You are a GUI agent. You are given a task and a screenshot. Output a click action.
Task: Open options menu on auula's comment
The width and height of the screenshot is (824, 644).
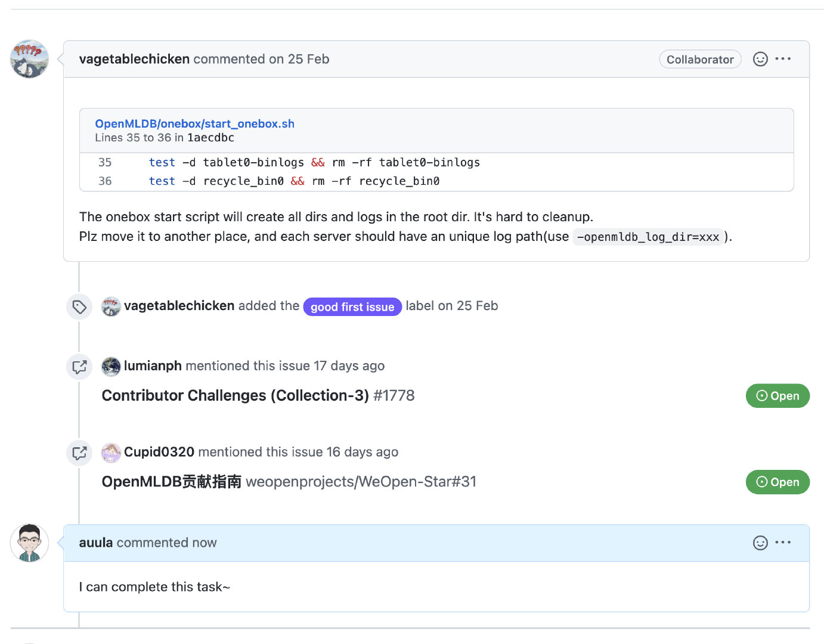tap(783, 542)
